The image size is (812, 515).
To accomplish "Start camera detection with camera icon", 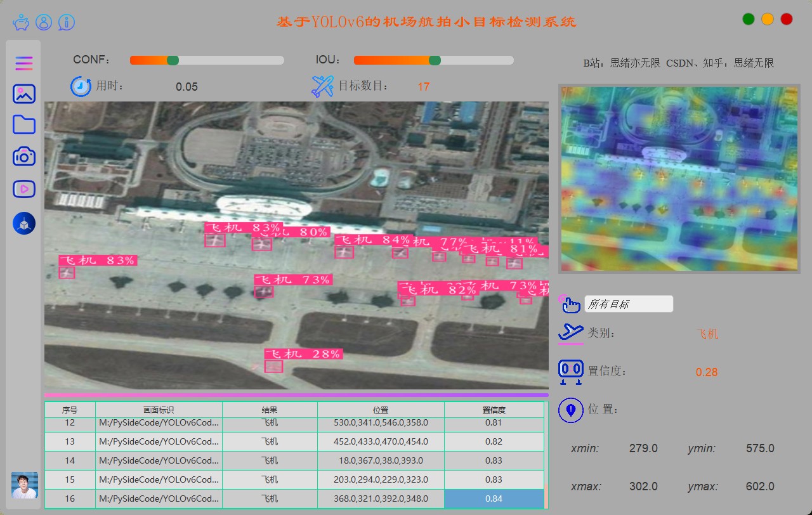I will pyautogui.click(x=24, y=156).
